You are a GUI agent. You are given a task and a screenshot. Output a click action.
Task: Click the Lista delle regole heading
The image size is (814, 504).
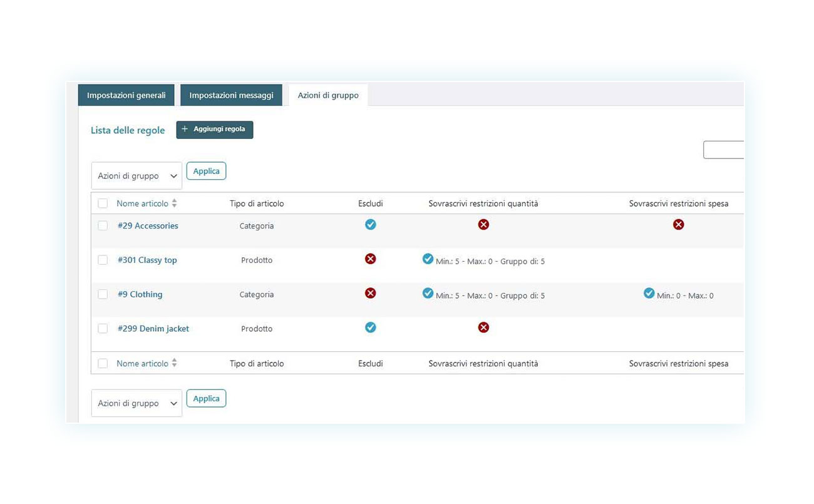(128, 130)
